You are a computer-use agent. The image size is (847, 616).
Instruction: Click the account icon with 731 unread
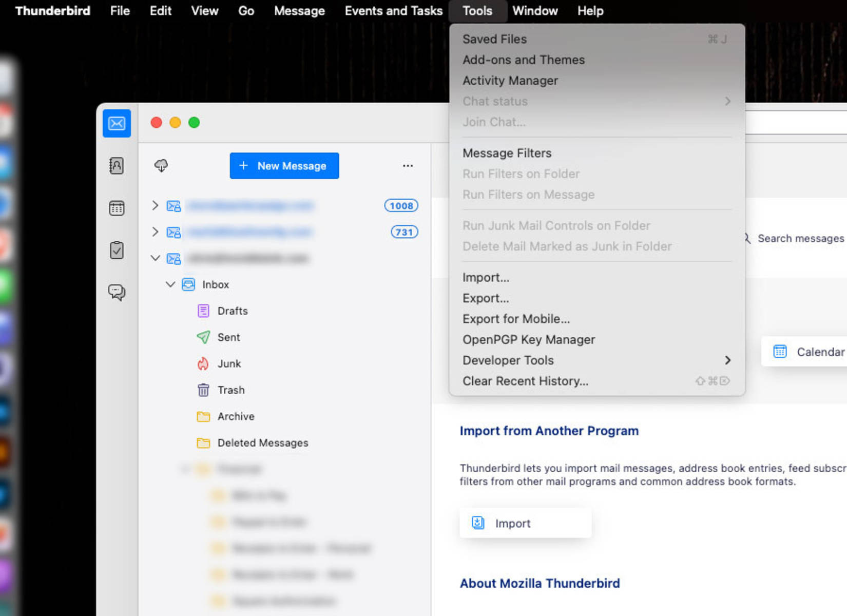coord(174,232)
